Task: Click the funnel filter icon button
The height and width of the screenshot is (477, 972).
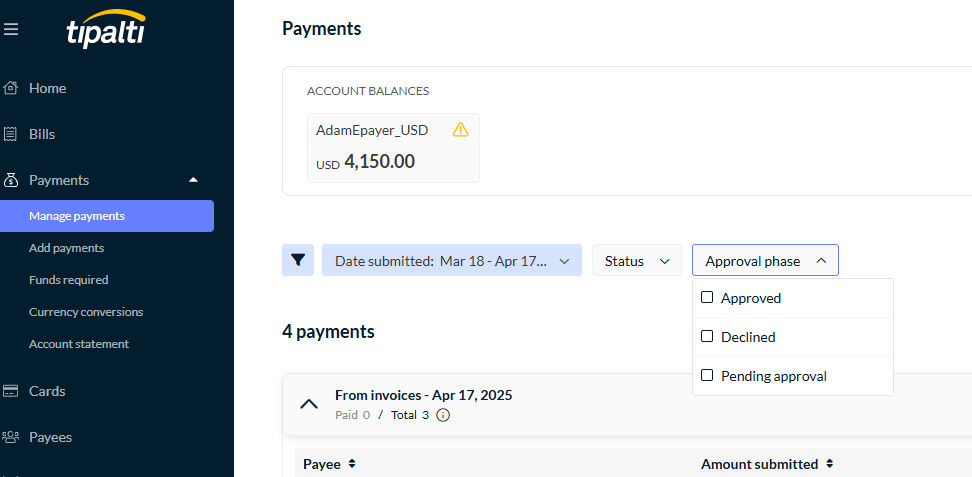Action: tap(298, 260)
